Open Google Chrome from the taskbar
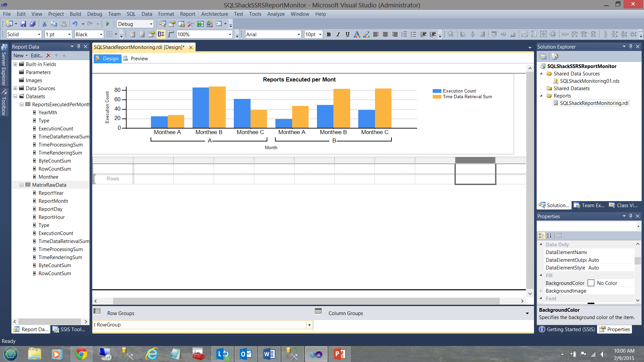The width and height of the screenshot is (644, 362). click(x=81, y=354)
